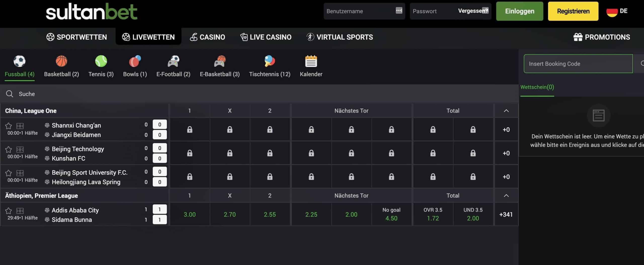644x265 pixels.
Task: Choose the Bowls sport category
Action: tap(135, 61)
